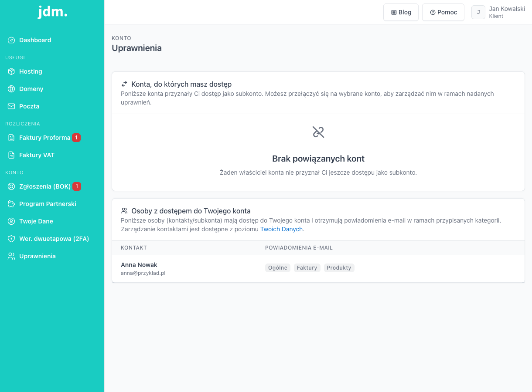
Task: Click the Zgłoszenia lifebuoy icon
Action: pyautogui.click(x=11, y=186)
